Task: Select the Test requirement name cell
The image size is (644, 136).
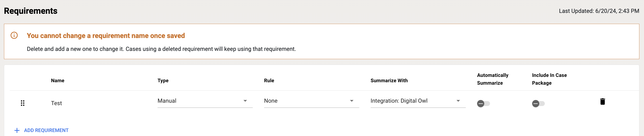Action: click(57, 103)
